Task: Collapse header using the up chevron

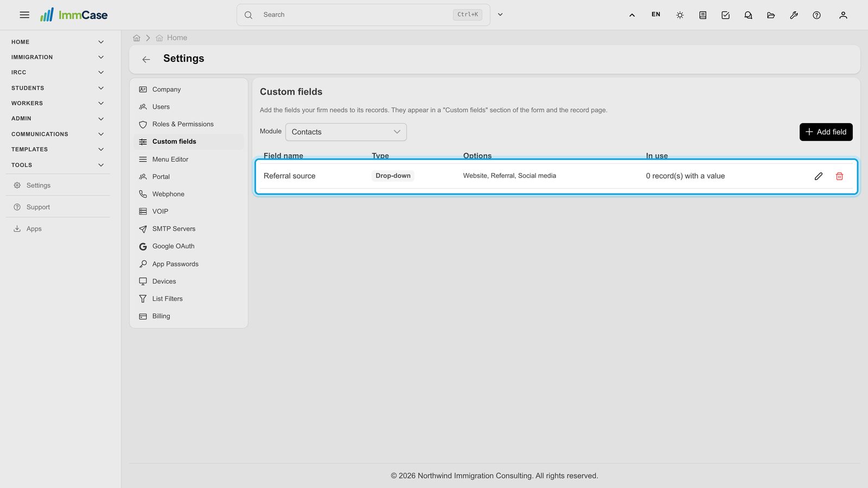Action: [632, 15]
